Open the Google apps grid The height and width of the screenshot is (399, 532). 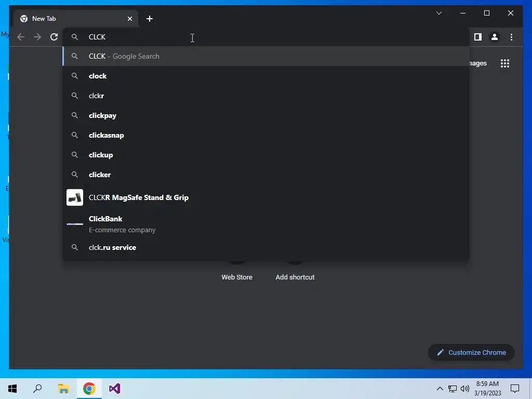pyautogui.click(x=505, y=63)
